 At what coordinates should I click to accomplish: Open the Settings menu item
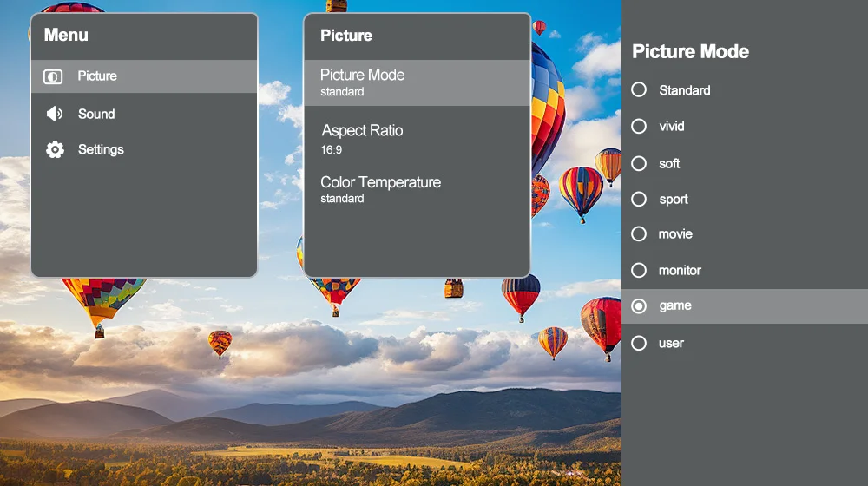coord(101,149)
